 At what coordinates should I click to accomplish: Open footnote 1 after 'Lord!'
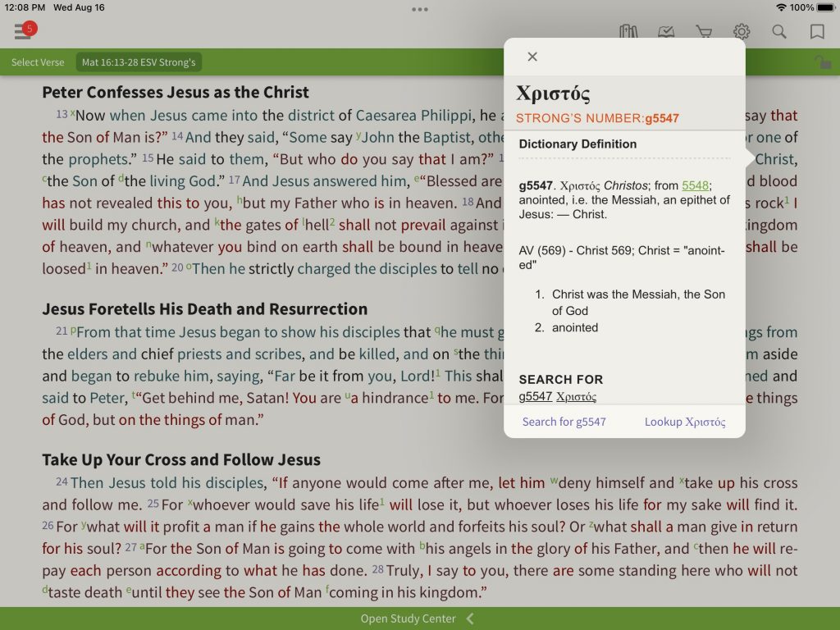point(438,372)
